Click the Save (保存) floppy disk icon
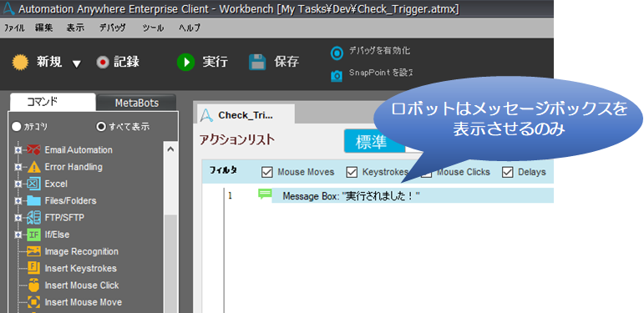The width and height of the screenshot is (644, 313). click(257, 63)
